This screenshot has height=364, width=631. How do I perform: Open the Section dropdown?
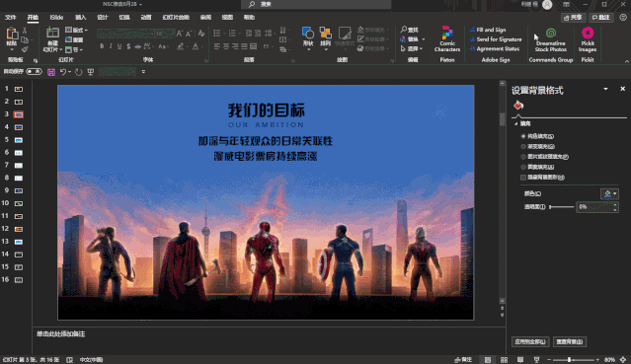point(74,50)
